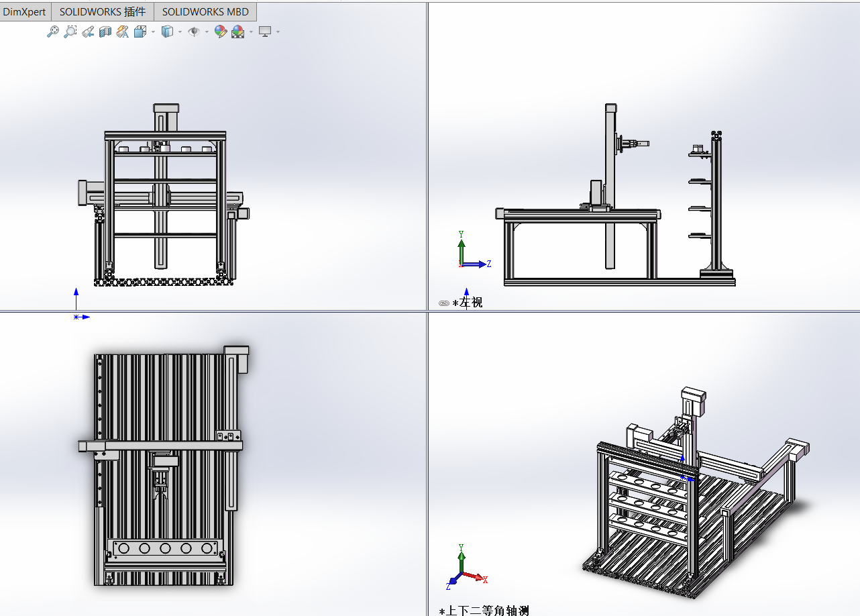Activate Section View tool
The width and height of the screenshot is (860, 616).
click(105, 32)
